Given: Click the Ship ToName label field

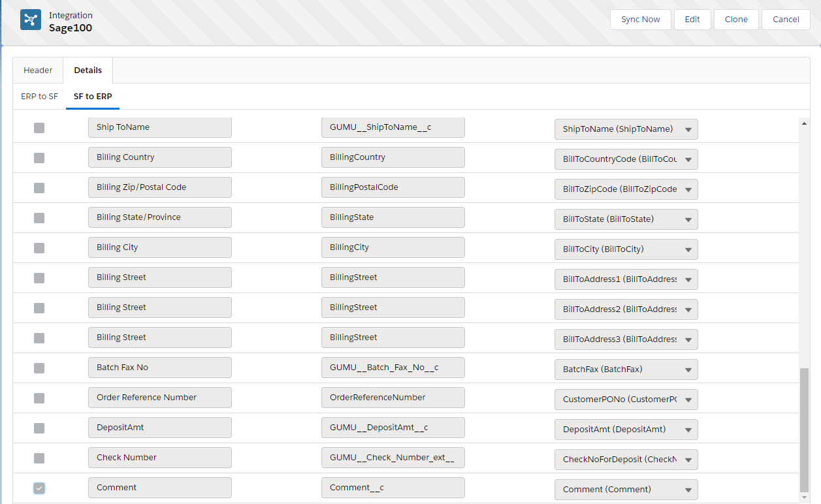Looking at the screenshot, I should (x=160, y=127).
